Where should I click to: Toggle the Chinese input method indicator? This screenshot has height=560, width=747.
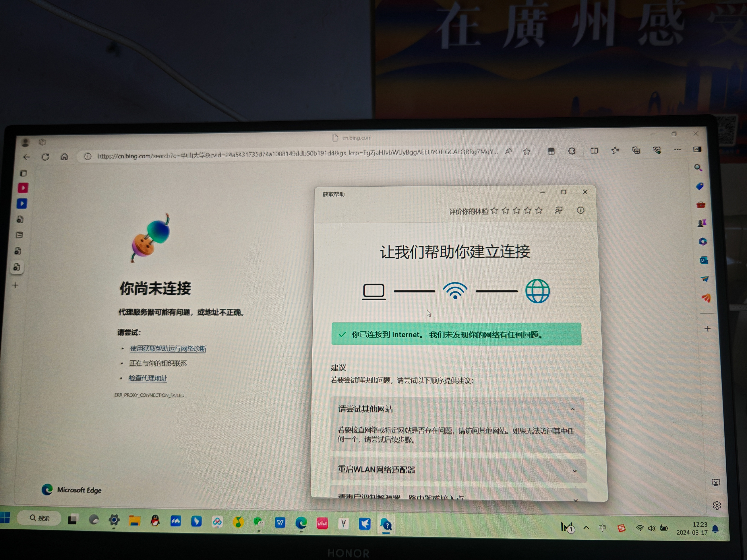point(602,528)
